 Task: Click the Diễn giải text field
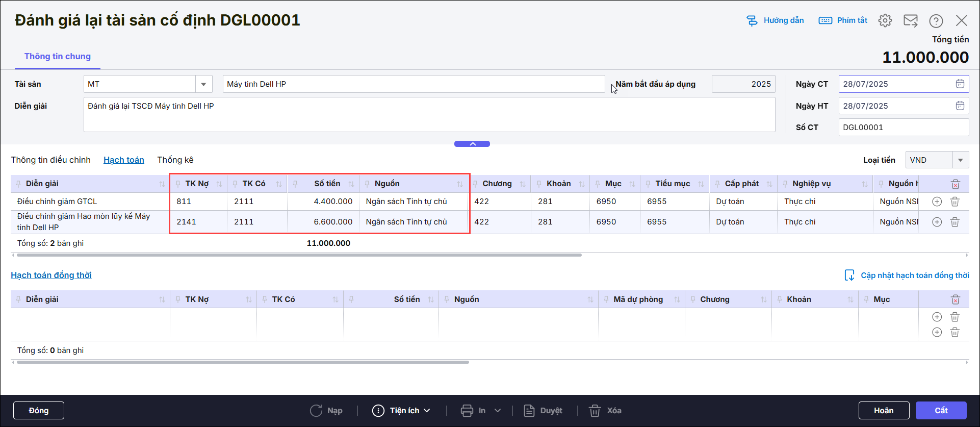pos(429,115)
